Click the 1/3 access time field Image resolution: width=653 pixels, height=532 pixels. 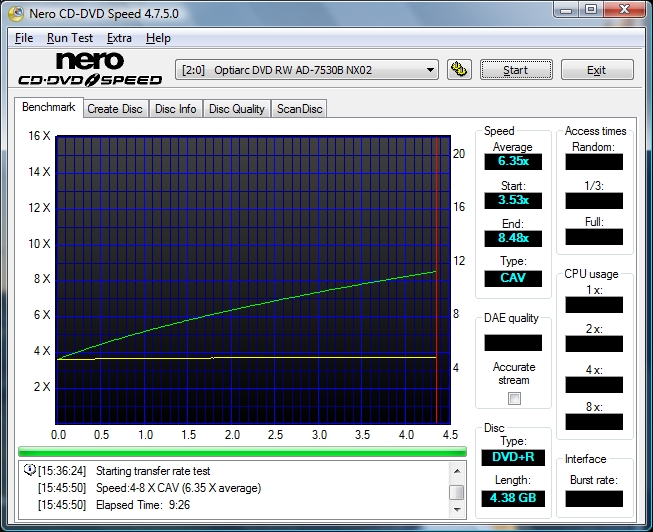click(594, 200)
